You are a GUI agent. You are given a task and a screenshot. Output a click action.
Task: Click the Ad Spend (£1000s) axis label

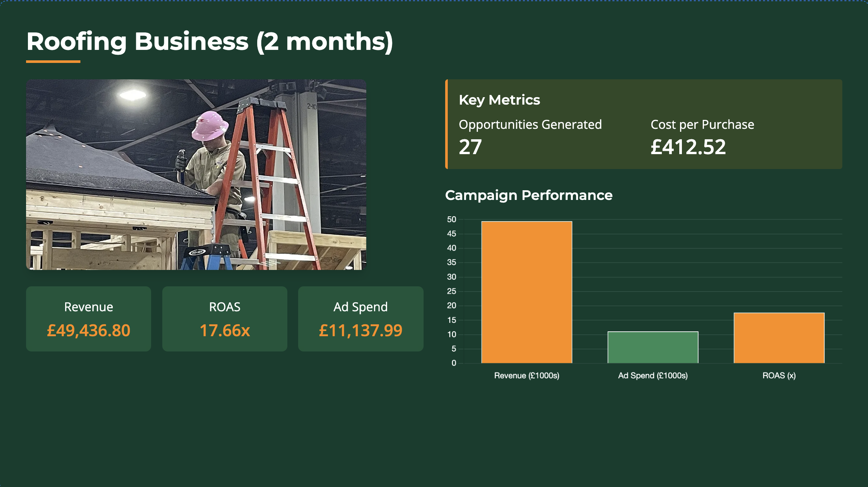[653, 375]
